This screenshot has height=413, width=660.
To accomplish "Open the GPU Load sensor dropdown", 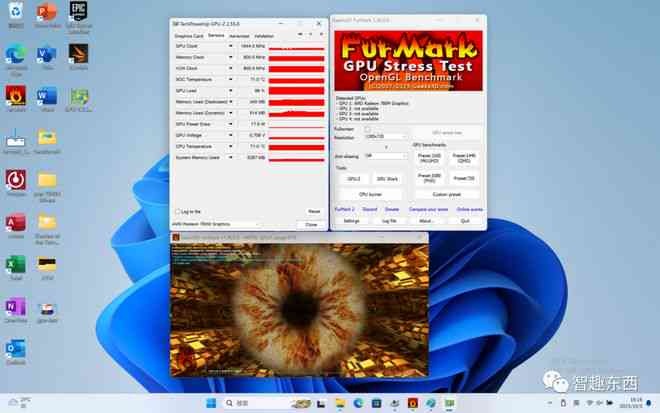I will (230, 91).
